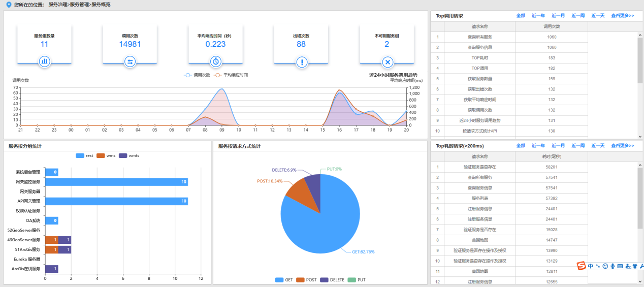Select 近一天 in Top耗时请求 panel
Image resolution: width=644 pixels, height=287 pixels.
(598, 146)
